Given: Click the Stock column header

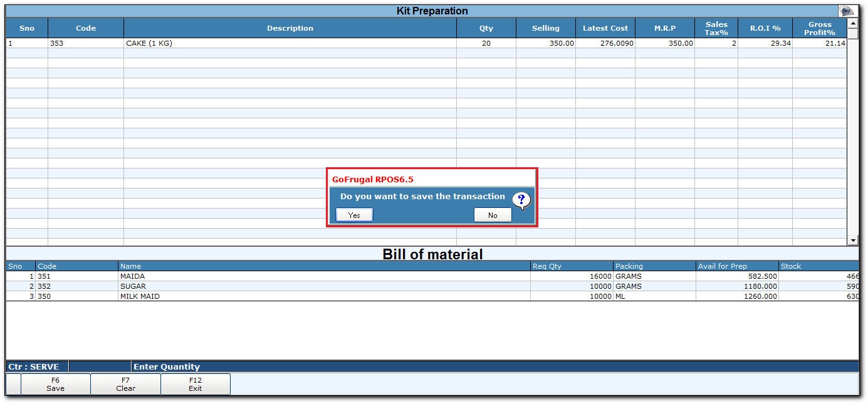Looking at the screenshot, I should click(x=818, y=266).
